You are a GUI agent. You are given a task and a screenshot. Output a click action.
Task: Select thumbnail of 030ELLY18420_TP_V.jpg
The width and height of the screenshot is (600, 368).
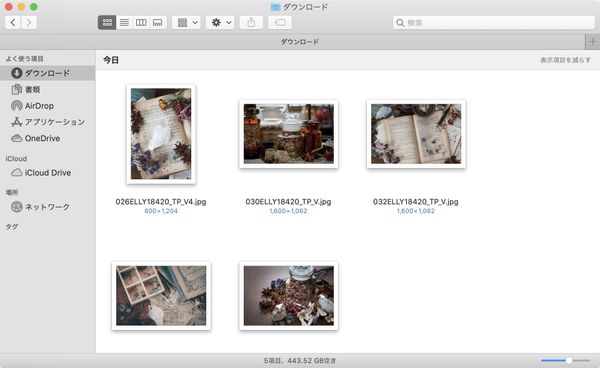[x=289, y=134]
